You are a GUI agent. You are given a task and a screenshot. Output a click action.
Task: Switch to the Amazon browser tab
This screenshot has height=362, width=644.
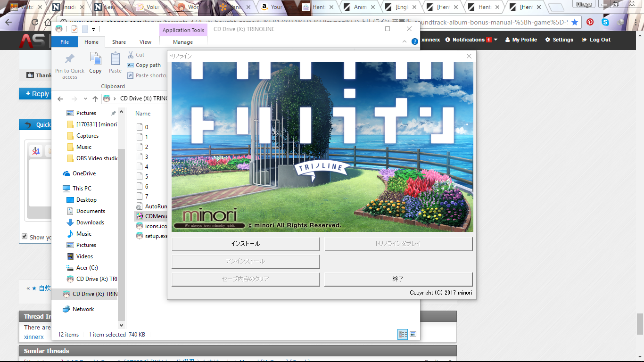[x=276, y=7]
